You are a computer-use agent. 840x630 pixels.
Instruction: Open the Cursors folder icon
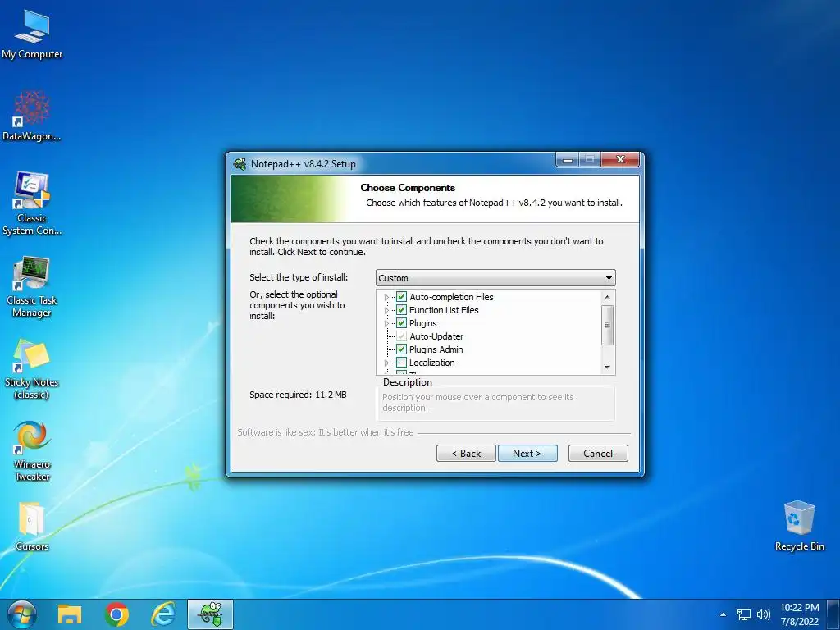32,526
